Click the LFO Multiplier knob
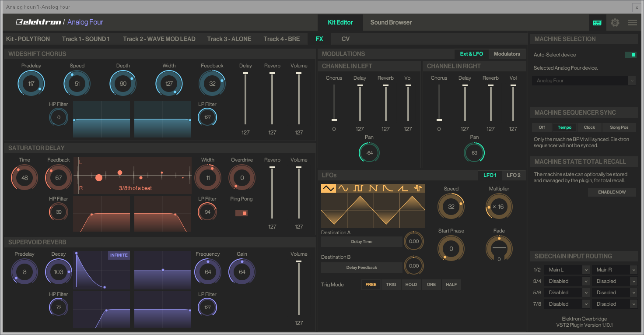644x335 pixels. click(499, 207)
